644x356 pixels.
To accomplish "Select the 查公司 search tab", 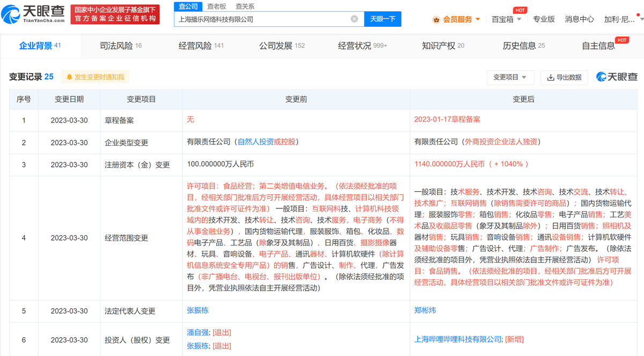I will tap(187, 6).
